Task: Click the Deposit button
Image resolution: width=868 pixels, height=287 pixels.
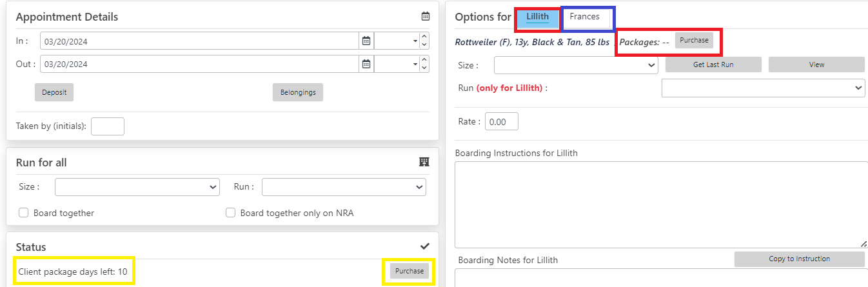Action: click(54, 92)
